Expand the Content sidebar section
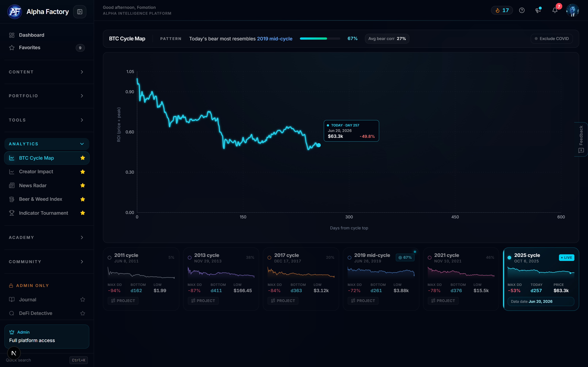This screenshot has height=367, width=588. coord(47,72)
